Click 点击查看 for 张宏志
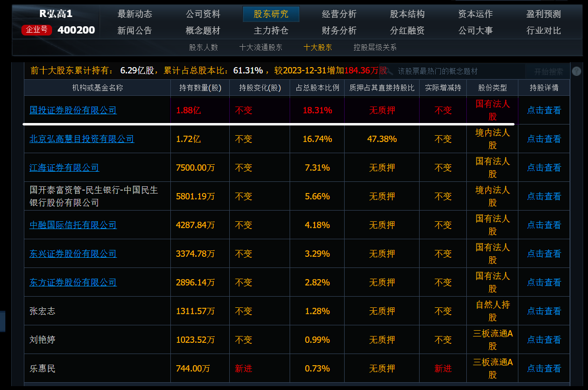The height and width of the screenshot is (390, 588). click(544, 311)
